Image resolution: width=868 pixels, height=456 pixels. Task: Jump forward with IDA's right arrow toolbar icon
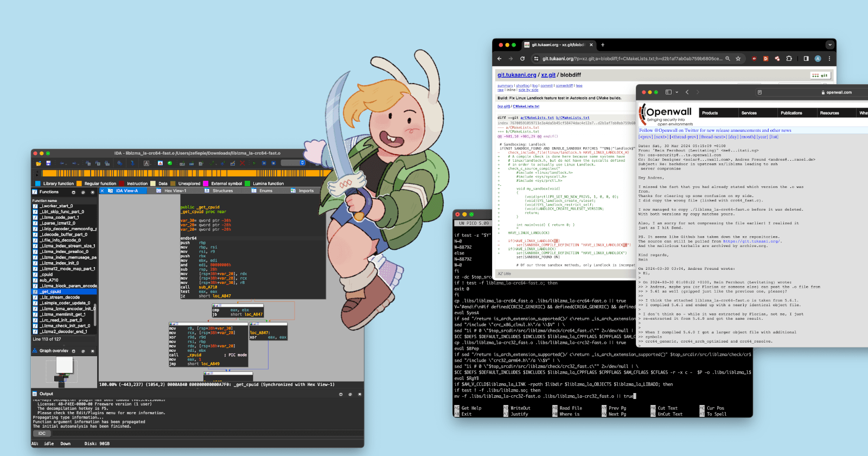(x=74, y=163)
